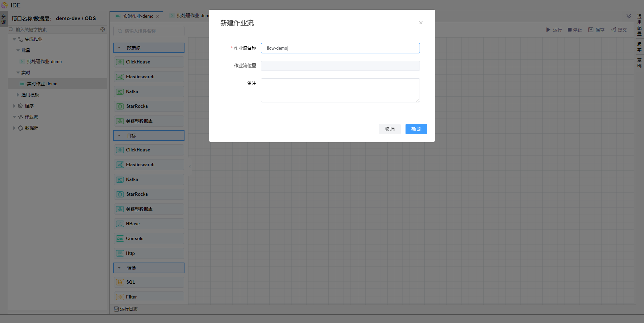Screen dimensions: 644x323
Task: Open 批处理作业-demo in the project tree
Action: tap(44, 62)
